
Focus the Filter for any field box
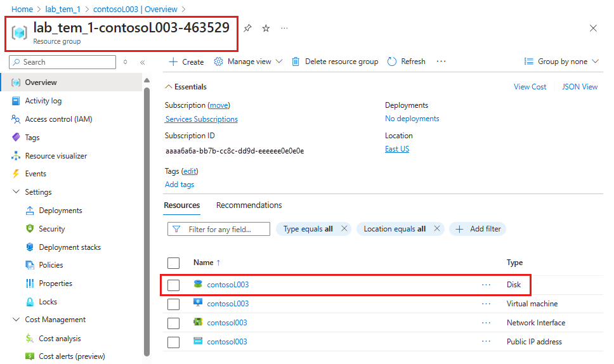point(218,229)
